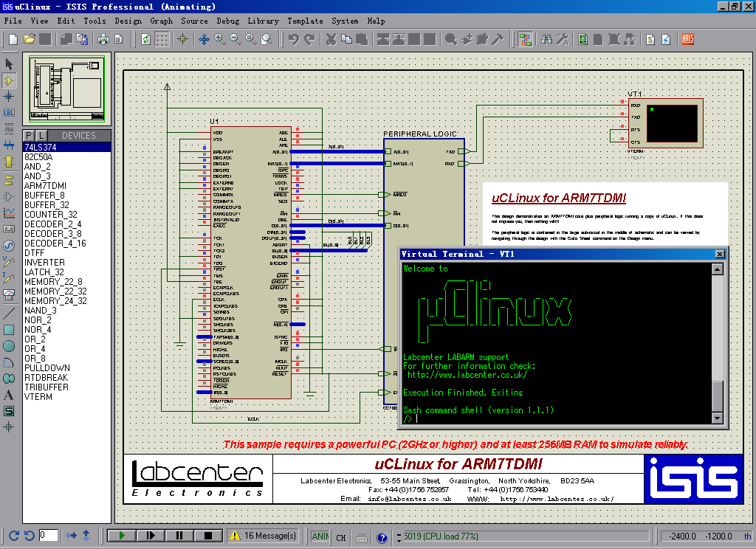Image resolution: width=756 pixels, height=549 pixels.
Task: Select the Selection mode arrow
Action: 9,63
